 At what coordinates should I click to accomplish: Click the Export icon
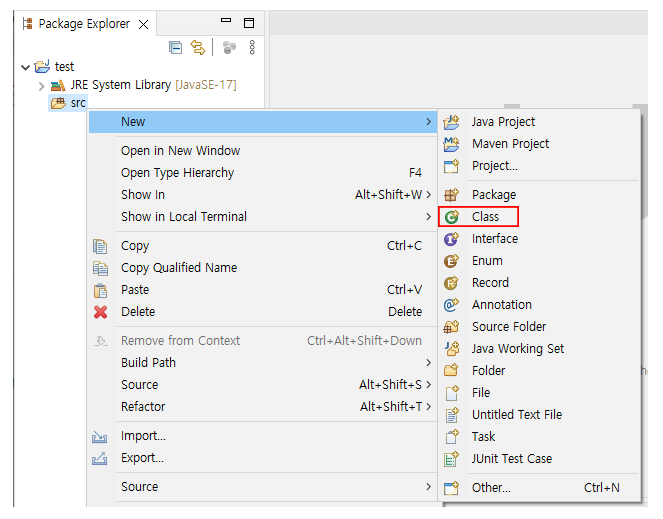pos(100,458)
